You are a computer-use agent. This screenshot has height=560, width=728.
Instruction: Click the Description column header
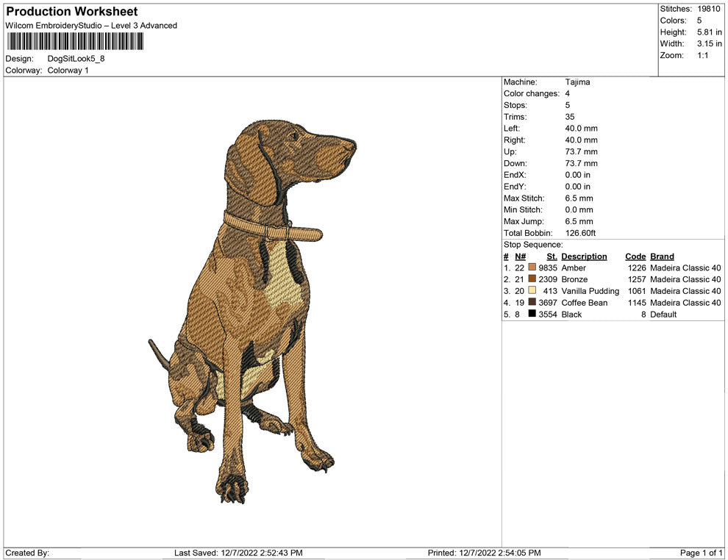coord(584,256)
